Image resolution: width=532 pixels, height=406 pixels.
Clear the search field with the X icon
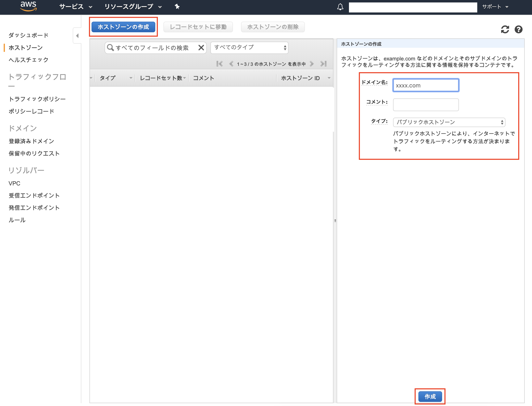pyautogui.click(x=201, y=48)
